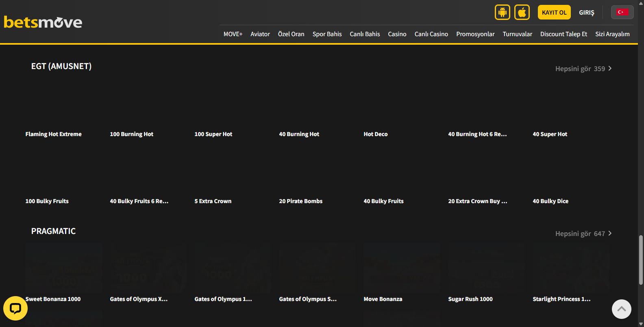This screenshot has height=327, width=644.
Task: Open the live chat bubble icon
Action: pyautogui.click(x=15, y=308)
